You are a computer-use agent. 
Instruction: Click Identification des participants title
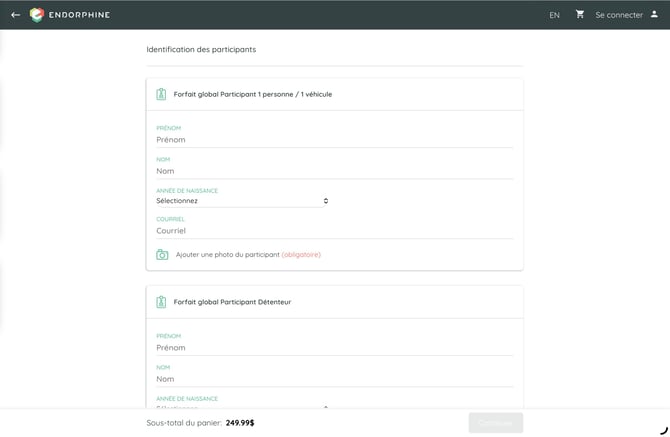201,50
